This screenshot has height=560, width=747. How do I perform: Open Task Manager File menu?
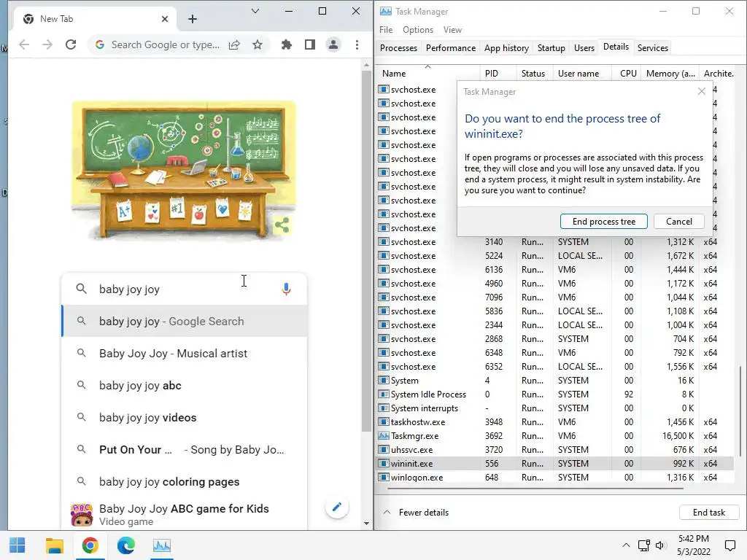tap(386, 29)
